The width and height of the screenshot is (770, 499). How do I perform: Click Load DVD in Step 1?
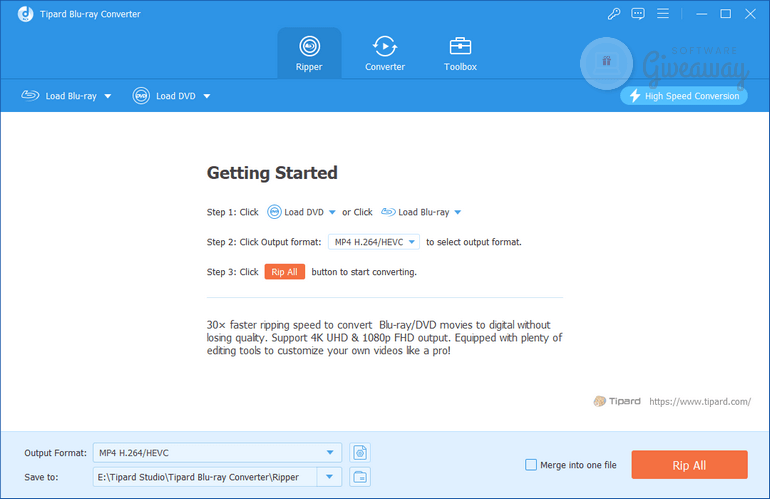pyautogui.click(x=295, y=212)
